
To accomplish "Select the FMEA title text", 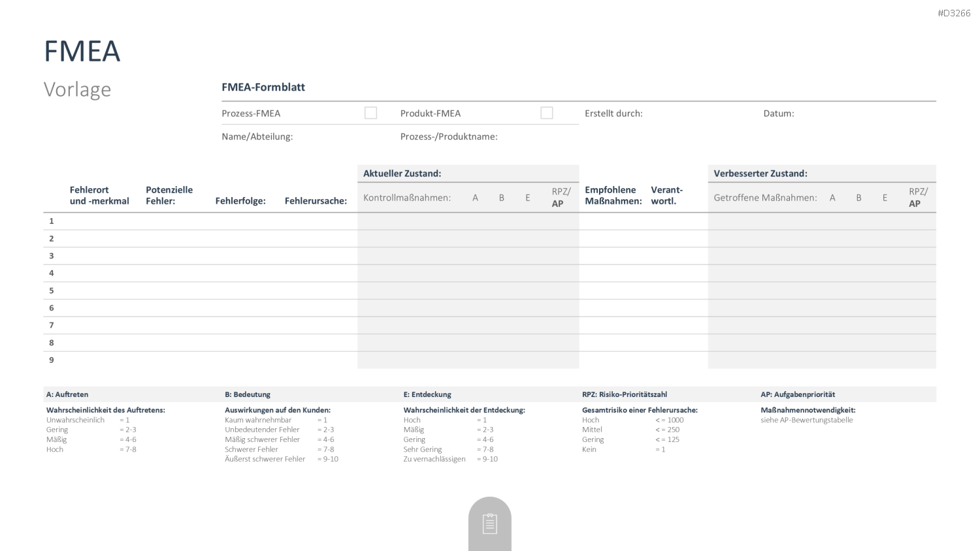I will [x=82, y=51].
